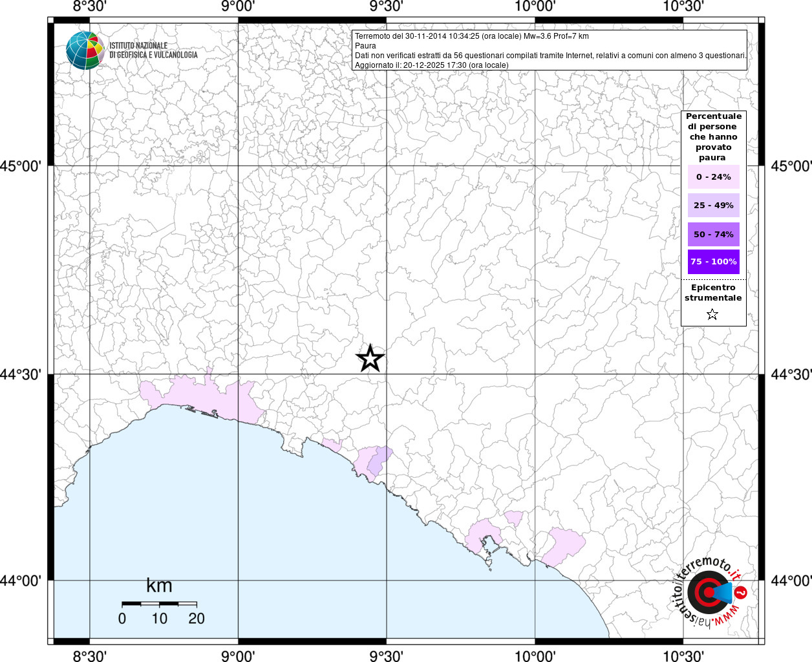Click the right axis label 44°00'
Image resolution: width=812 pixels, height=662 pixels.
pyautogui.click(x=791, y=581)
